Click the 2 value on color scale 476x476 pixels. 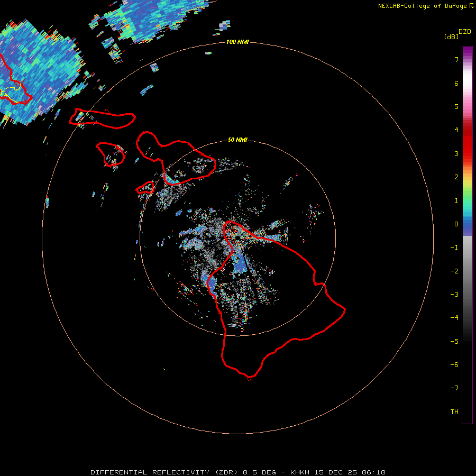pos(456,177)
